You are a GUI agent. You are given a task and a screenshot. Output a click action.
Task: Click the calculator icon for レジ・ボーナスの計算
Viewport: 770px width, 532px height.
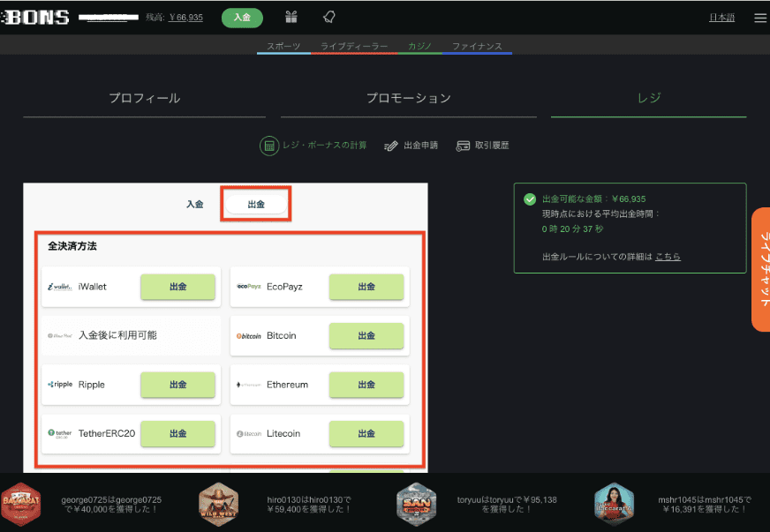click(268, 146)
